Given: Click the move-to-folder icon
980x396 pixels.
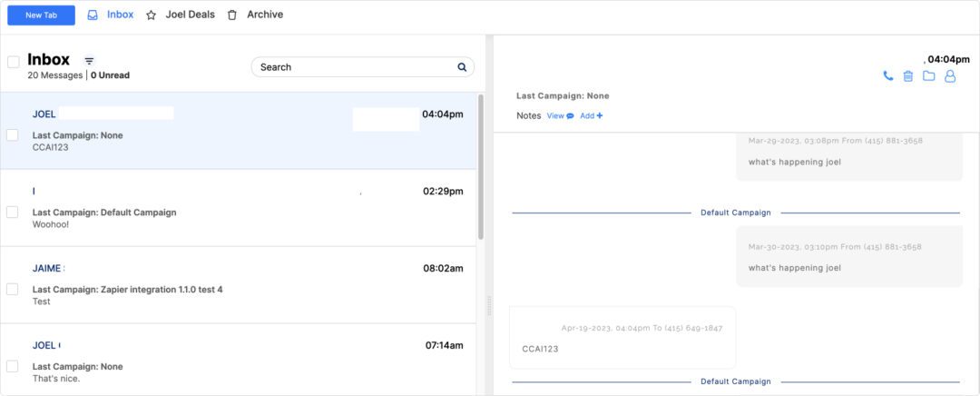Looking at the screenshot, I should click(929, 76).
